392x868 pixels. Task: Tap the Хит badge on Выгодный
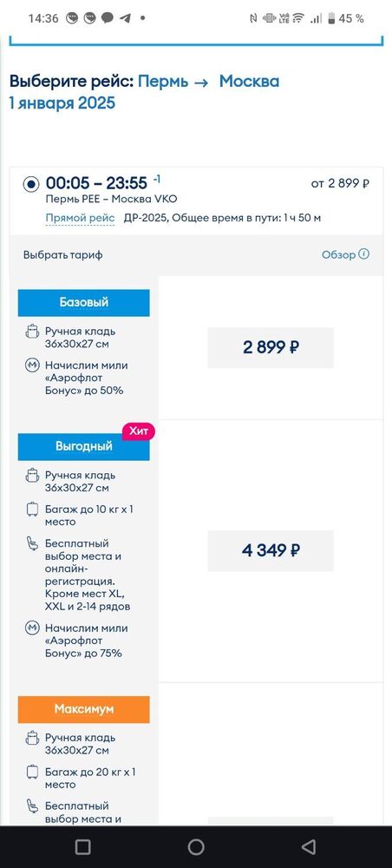pos(138,431)
